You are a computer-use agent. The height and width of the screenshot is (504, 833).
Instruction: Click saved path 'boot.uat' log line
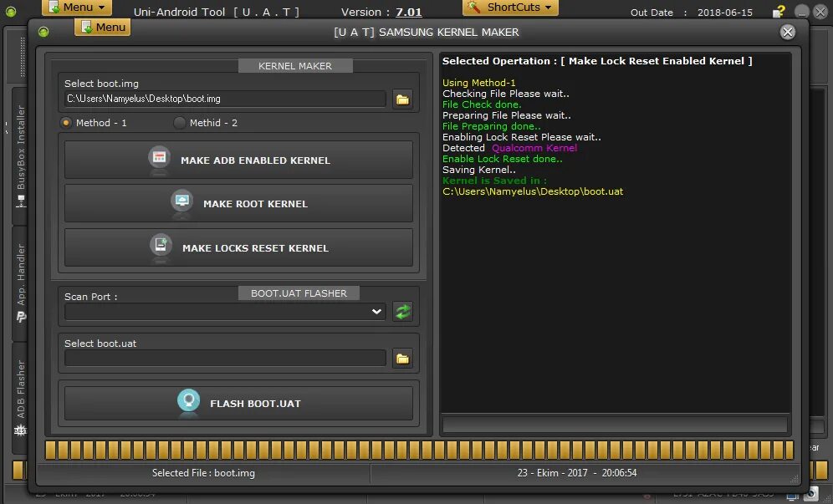click(533, 191)
